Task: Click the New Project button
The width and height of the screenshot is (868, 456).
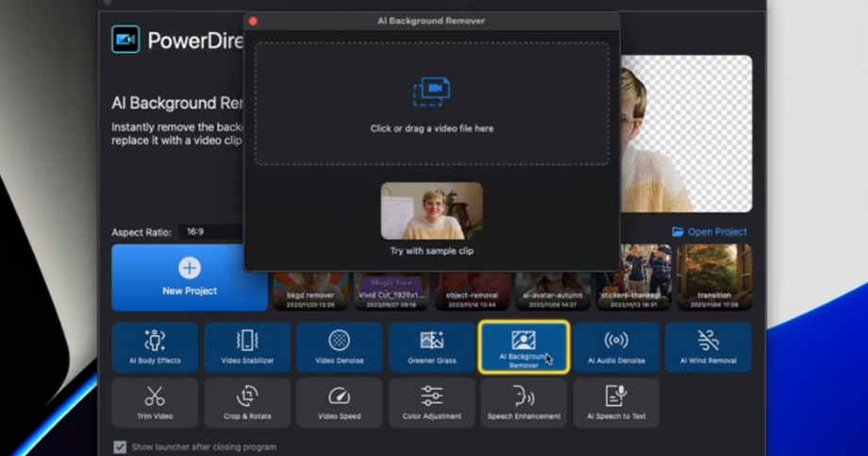Action: pyautogui.click(x=190, y=278)
